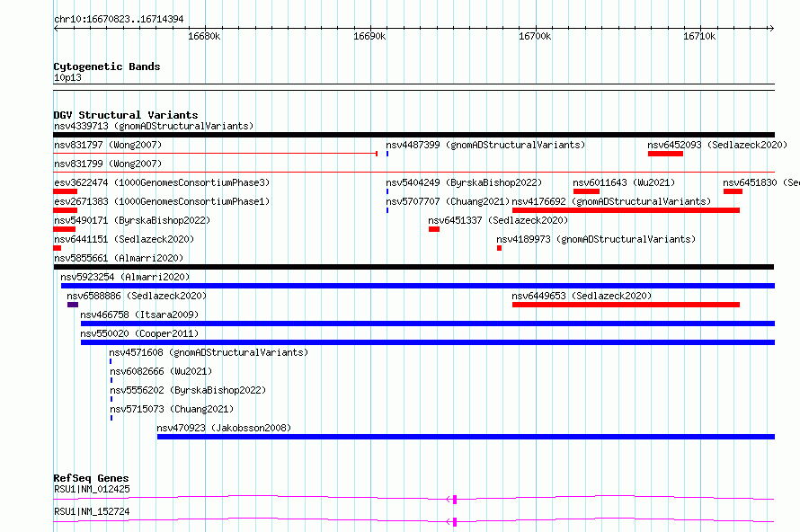Click nsv831799 (Wong2007) label
800x532 pixels.
point(108,164)
